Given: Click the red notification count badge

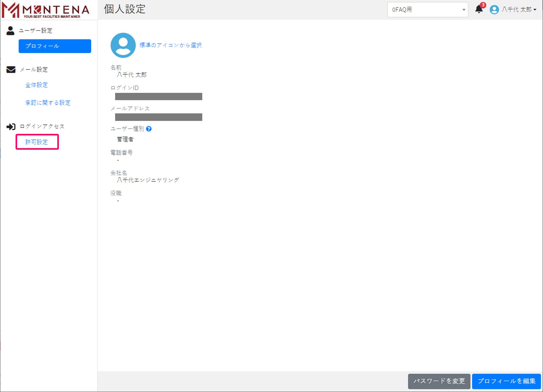Looking at the screenshot, I should (x=483, y=5).
